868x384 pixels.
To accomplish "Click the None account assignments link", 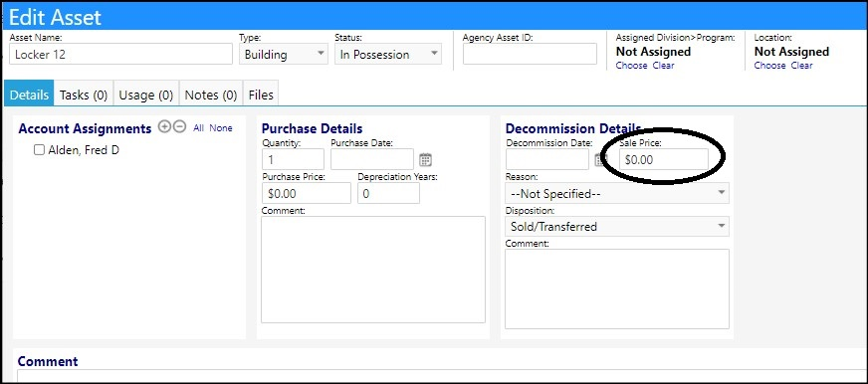I will [x=221, y=127].
